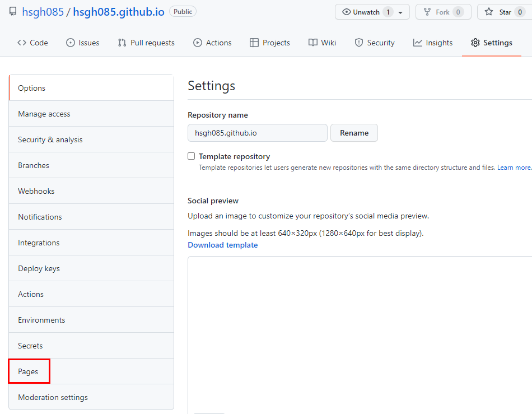Click the Wiki open-book icon
Image resolution: width=532 pixels, height=414 pixels.
[x=313, y=43]
